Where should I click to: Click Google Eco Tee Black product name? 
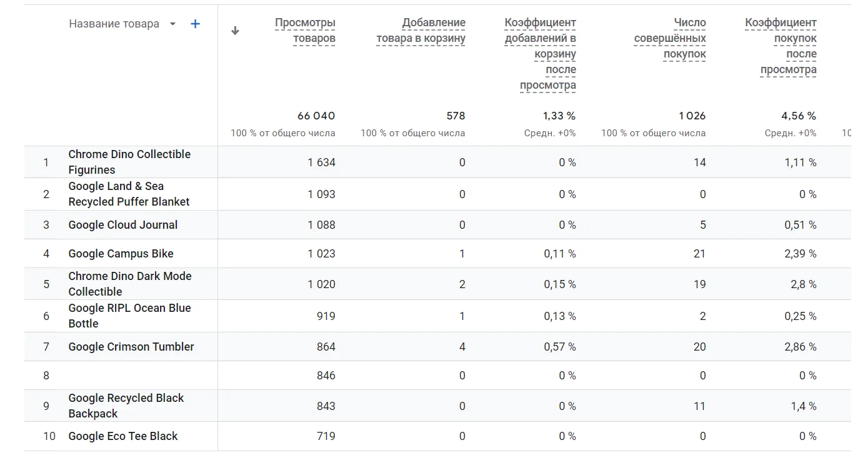tap(123, 436)
